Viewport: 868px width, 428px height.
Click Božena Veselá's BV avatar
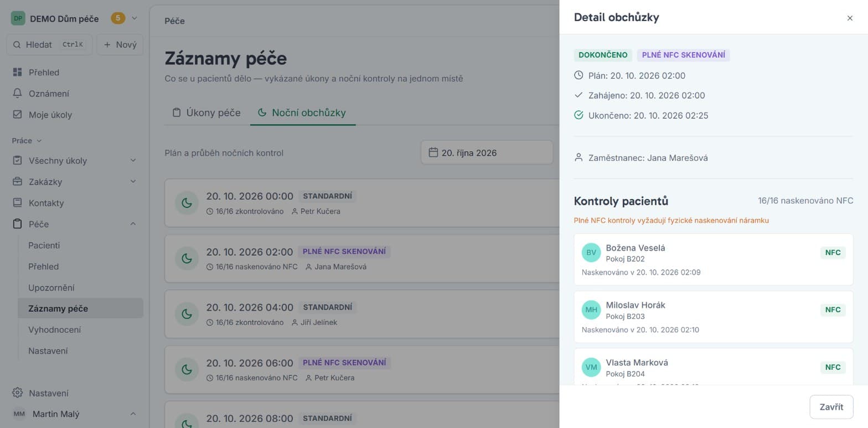(591, 252)
